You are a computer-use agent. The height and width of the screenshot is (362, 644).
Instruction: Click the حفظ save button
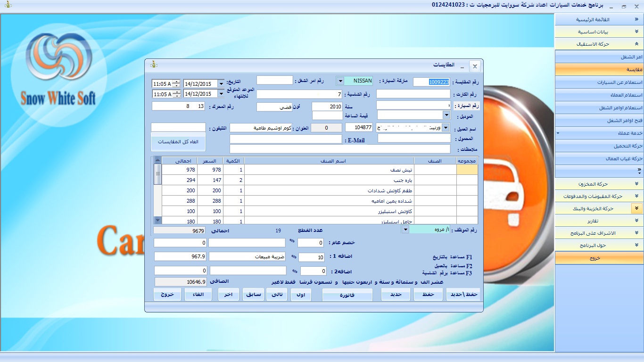coord(428,295)
